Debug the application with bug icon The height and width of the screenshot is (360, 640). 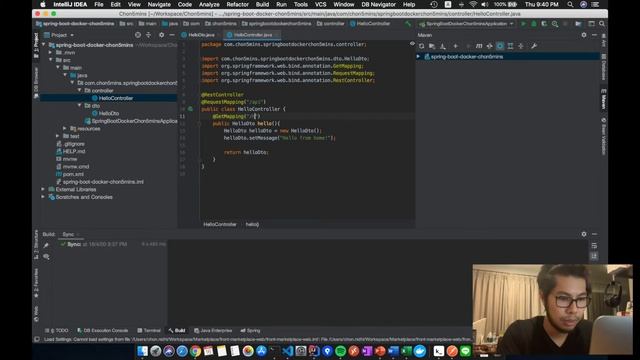[x=533, y=24]
